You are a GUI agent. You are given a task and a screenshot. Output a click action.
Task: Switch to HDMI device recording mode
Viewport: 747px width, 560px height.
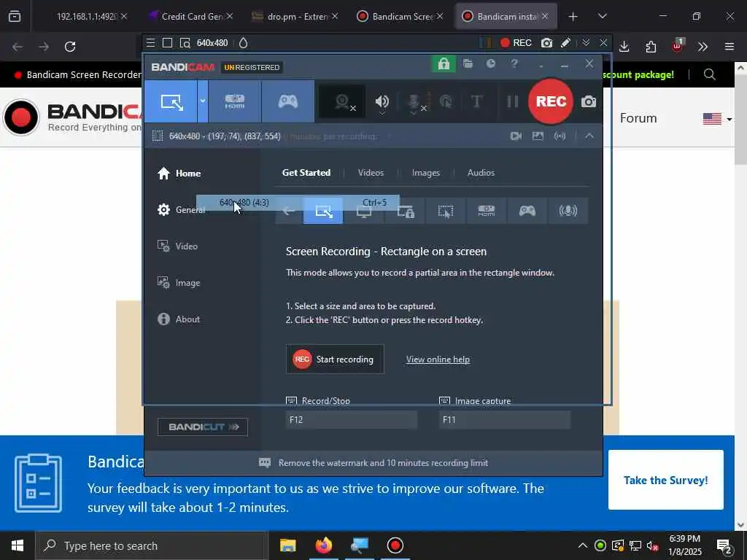click(x=235, y=101)
